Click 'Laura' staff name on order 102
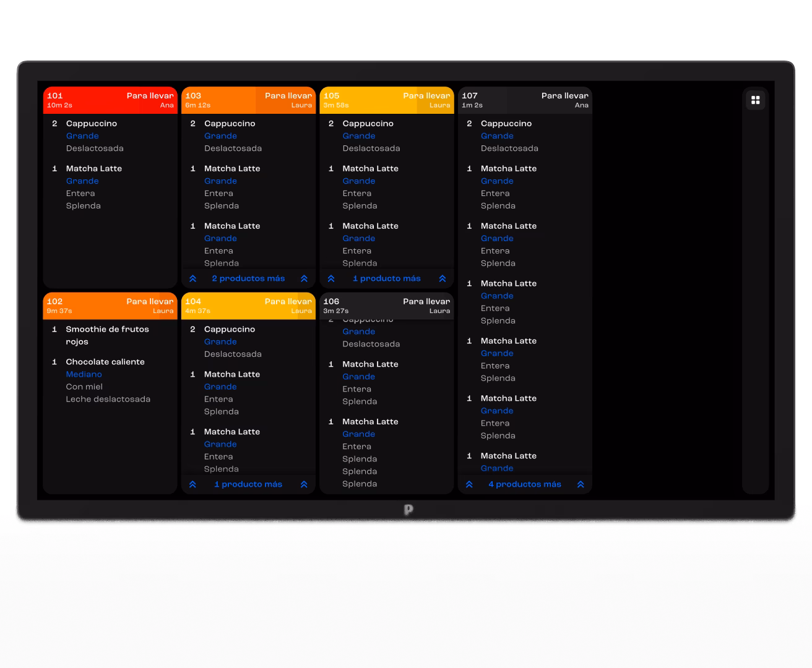812x668 pixels. click(163, 311)
